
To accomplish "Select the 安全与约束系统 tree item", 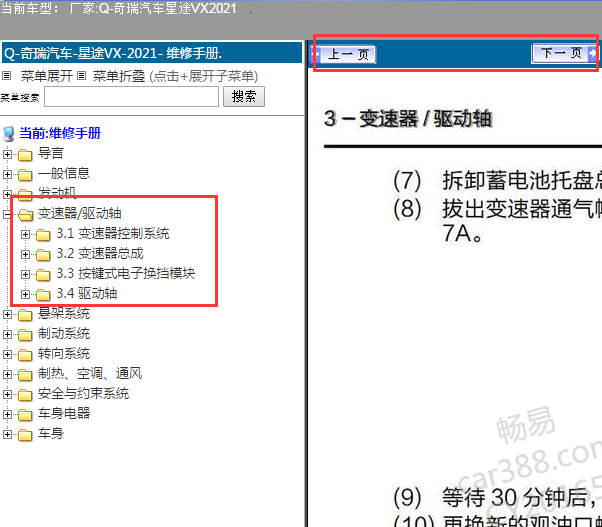I will tap(83, 393).
